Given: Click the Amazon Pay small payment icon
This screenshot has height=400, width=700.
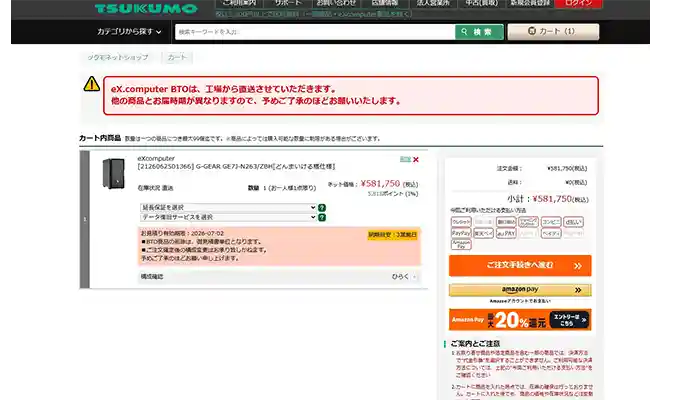Looking at the screenshot, I should (461, 244).
